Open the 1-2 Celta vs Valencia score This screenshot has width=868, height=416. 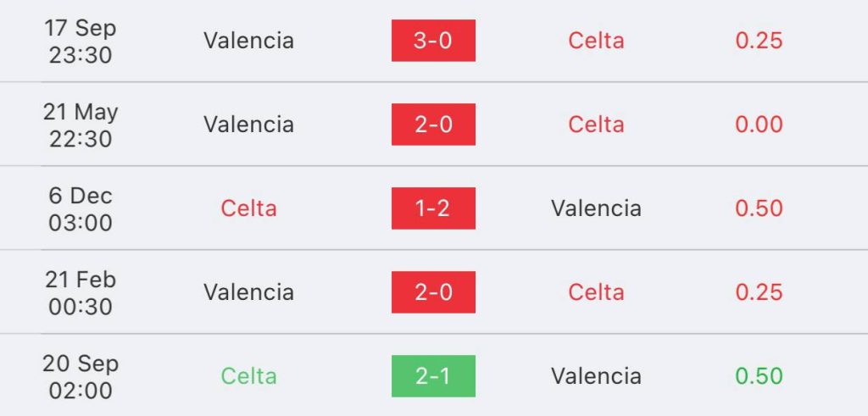[433, 208]
